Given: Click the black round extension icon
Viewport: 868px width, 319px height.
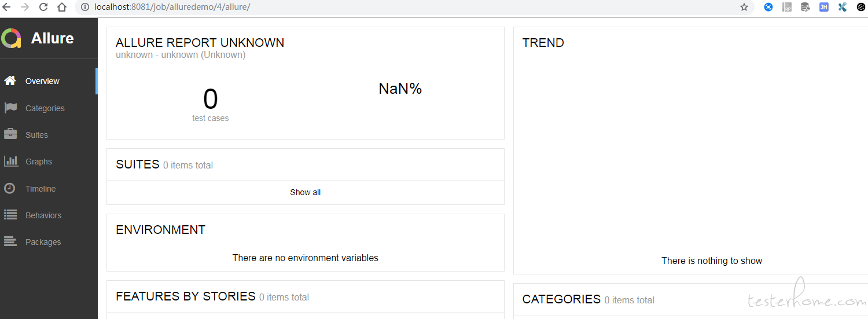Looking at the screenshot, I should pos(861,8).
